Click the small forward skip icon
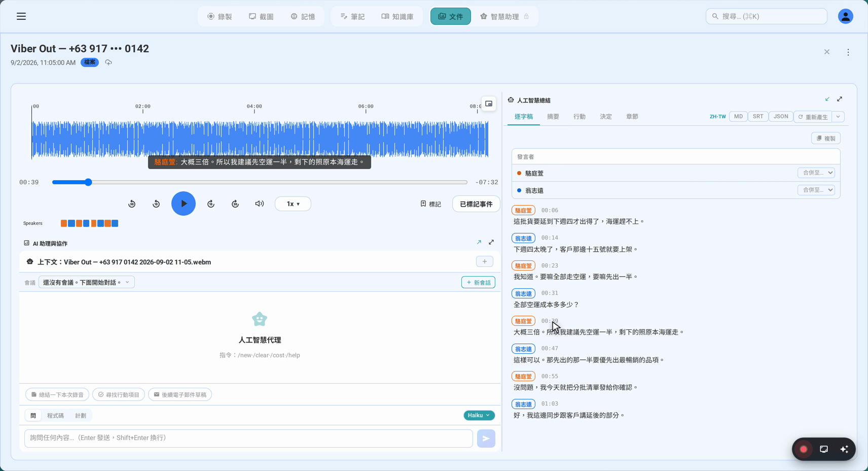The width and height of the screenshot is (868, 471). [211, 204]
